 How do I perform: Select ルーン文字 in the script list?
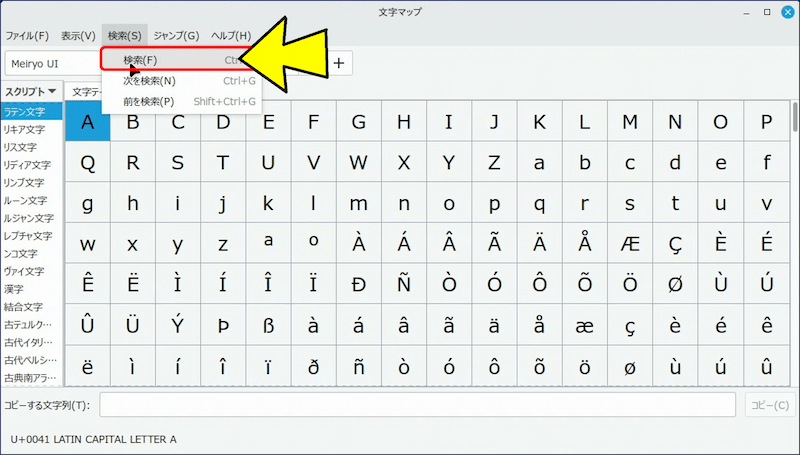pos(25,200)
